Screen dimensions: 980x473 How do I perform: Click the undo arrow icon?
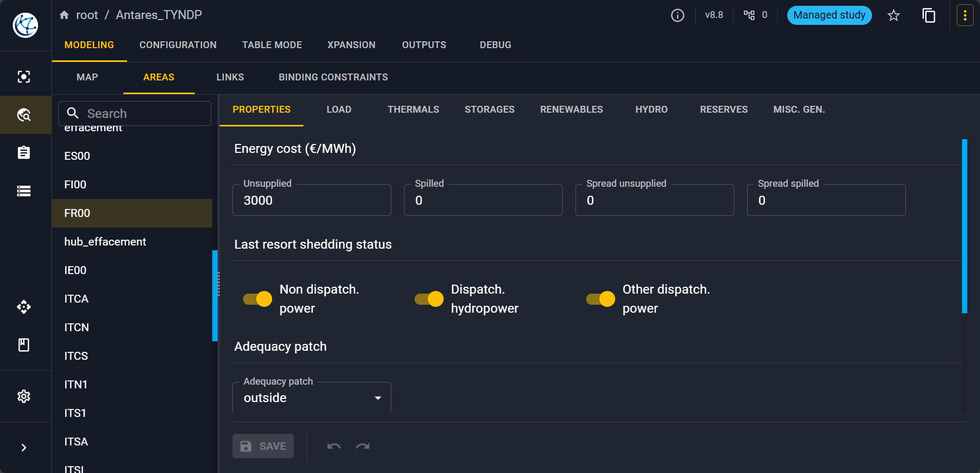(334, 446)
